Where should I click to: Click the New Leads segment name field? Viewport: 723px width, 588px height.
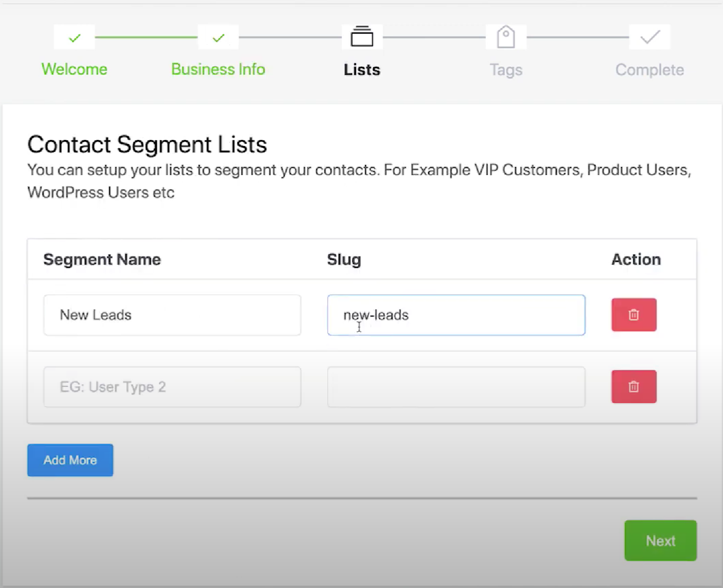172,315
